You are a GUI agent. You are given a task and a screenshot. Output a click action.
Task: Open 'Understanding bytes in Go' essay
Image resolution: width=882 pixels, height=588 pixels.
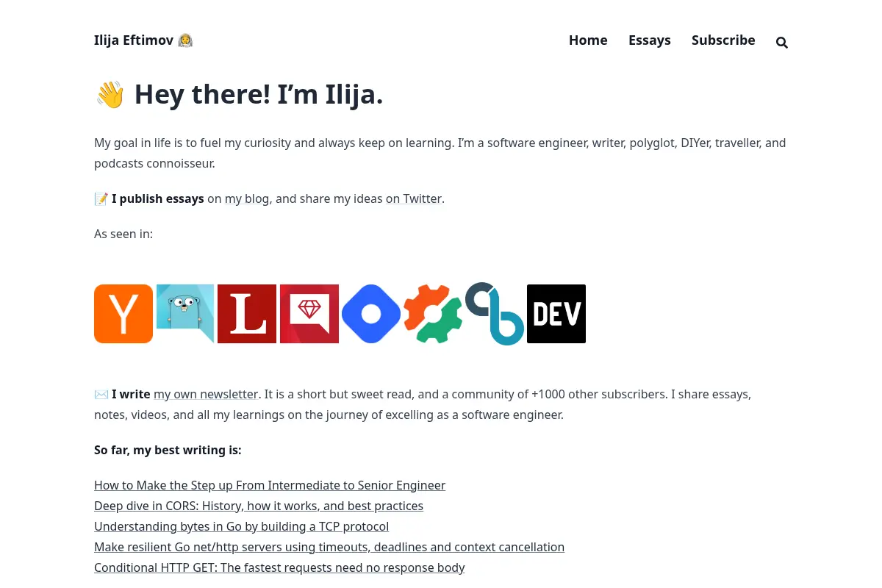point(241,526)
